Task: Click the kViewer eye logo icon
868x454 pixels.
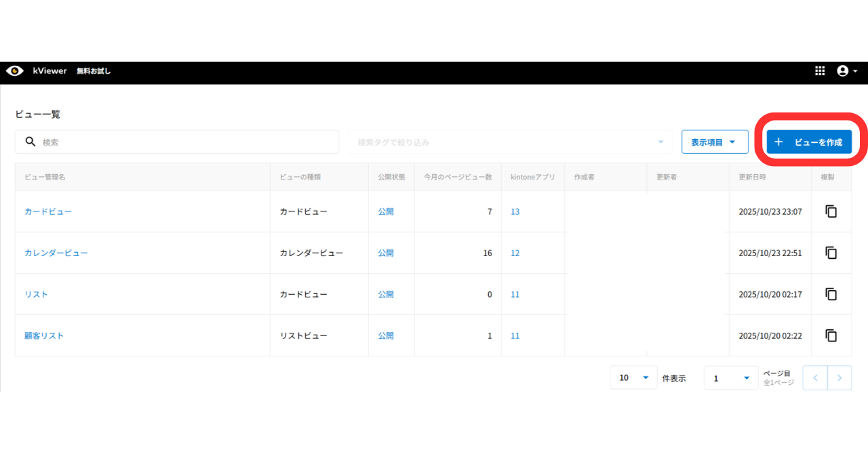Action: pyautogui.click(x=15, y=70)
